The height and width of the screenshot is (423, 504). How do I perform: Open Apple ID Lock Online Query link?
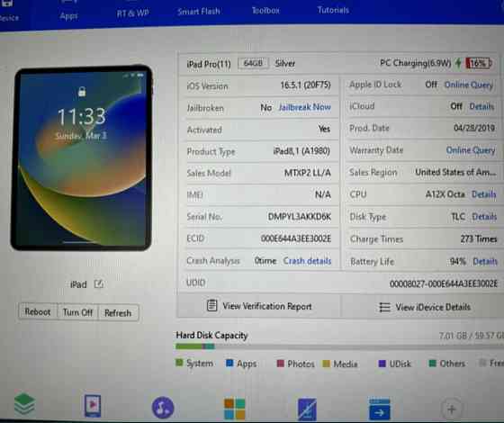[469, 85]
